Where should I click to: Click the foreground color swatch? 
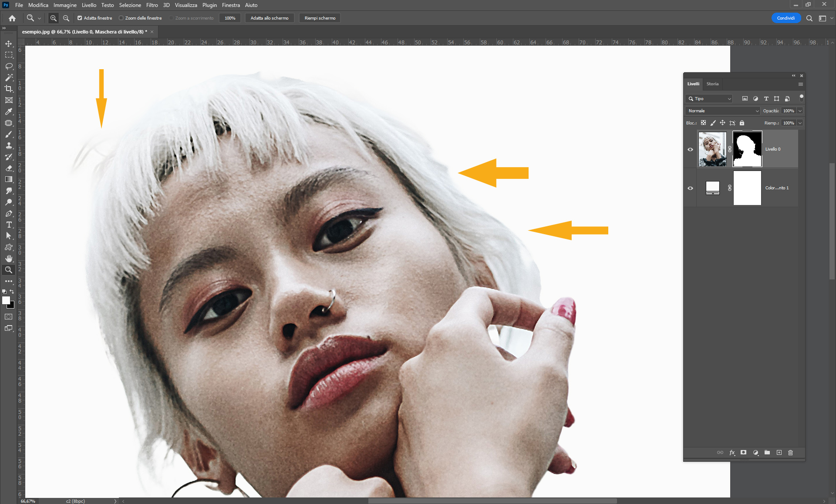(6, 300)
